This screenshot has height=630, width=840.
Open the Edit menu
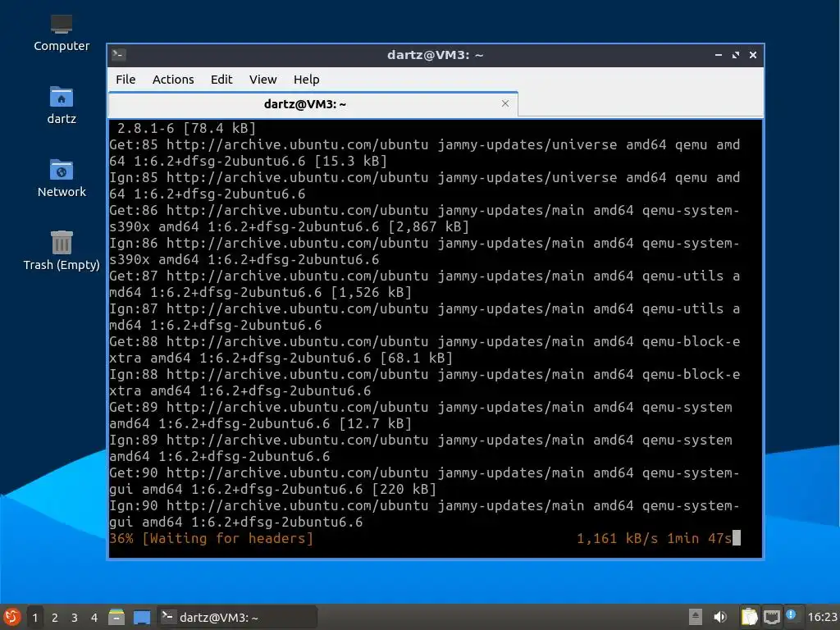(x=221, y=80)
